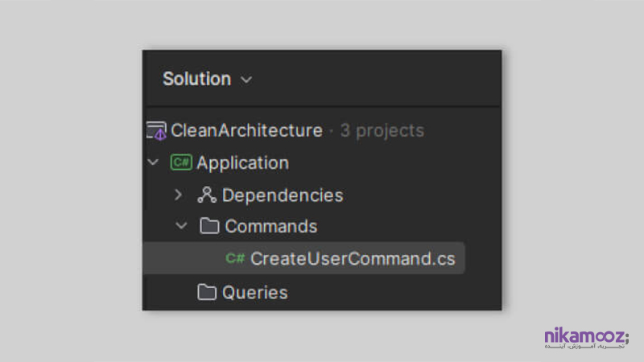Click the Commands folder icon
Image resolution: width=644 pixels, height=362 pixels.
[209, 226]
